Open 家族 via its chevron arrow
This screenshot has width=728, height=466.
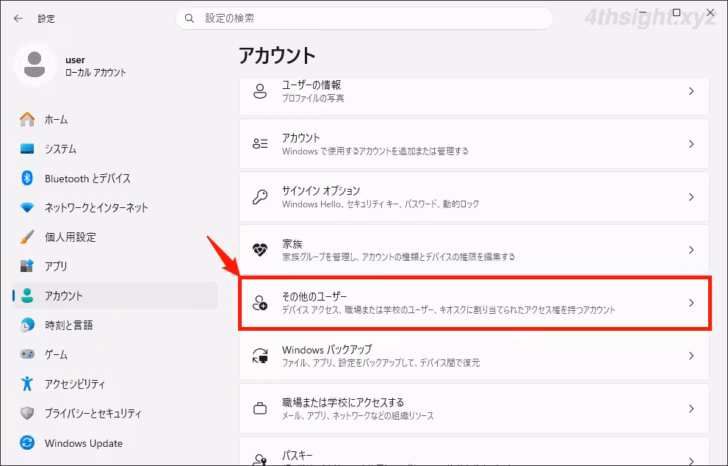pos(691,250)
